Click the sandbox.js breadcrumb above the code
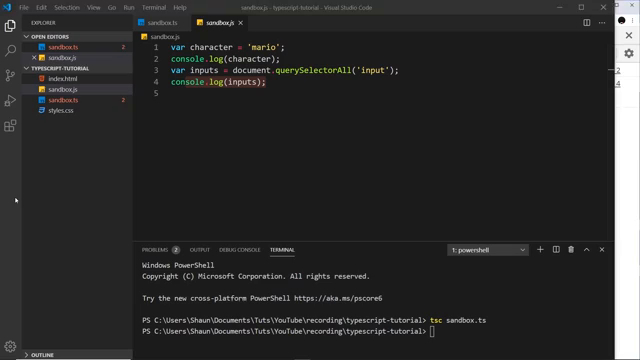This screenshot has height=360, width=640. click(164, 37)
